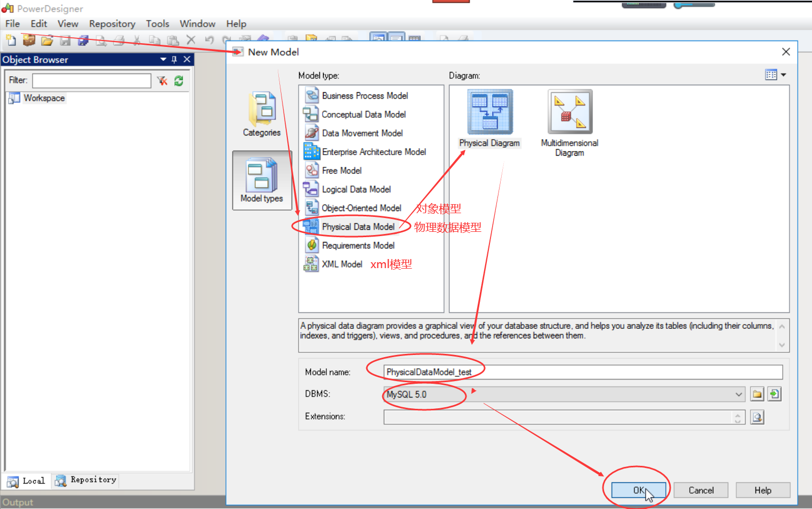Select the Model types view icon

pyautogui.click(x=262, y=180)
